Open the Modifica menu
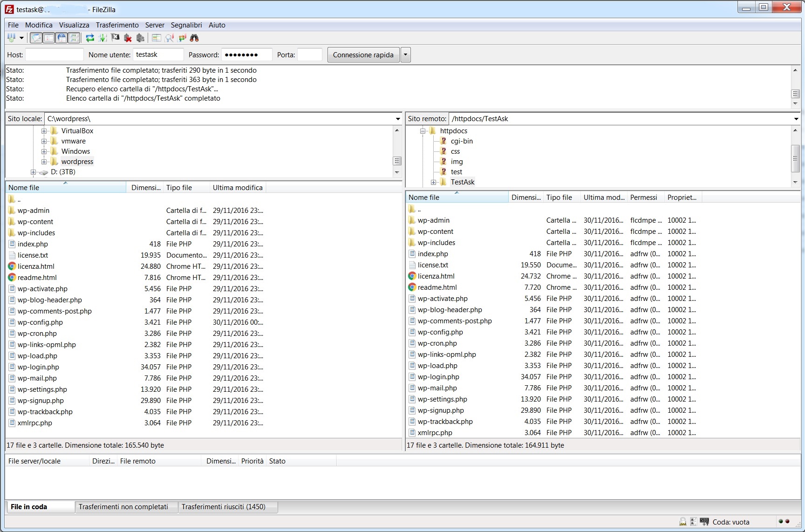This screenshot has height=532, width=805. click(x=39, y=25)
